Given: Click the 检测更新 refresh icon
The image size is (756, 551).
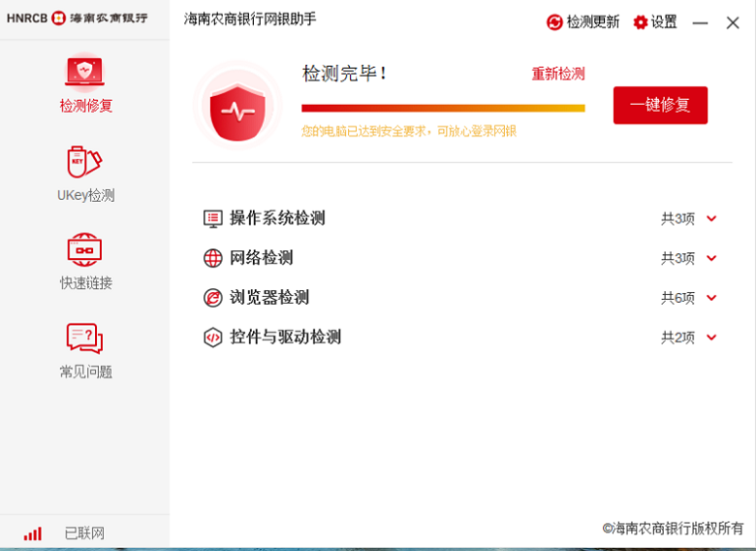Looking at the screenshot, I should pyautogui.click(x=554, y=22).
